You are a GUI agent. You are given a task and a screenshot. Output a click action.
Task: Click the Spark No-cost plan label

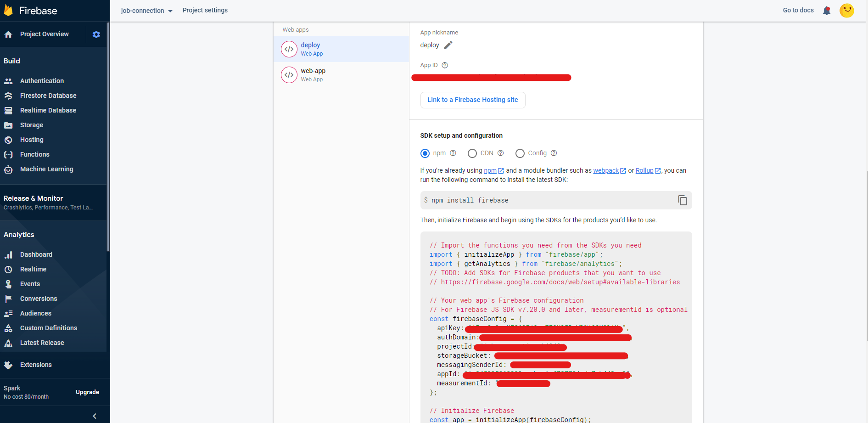26,392
